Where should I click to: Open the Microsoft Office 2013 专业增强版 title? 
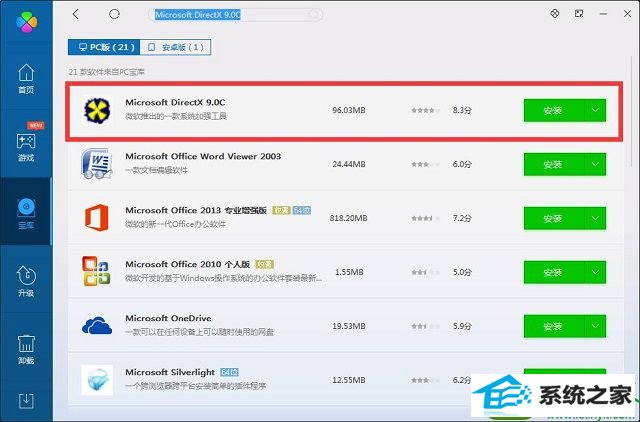[196, 210]
